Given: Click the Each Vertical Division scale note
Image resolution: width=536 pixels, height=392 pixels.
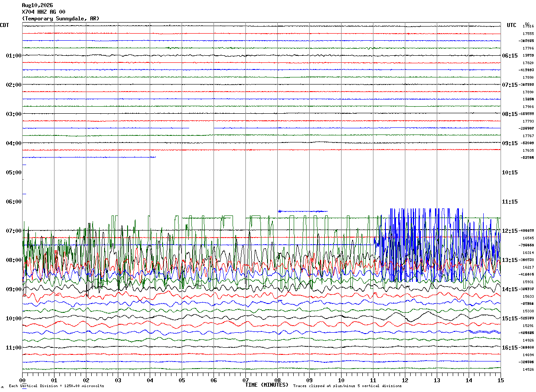Looking at the screenshot, I should click(56, 386).
